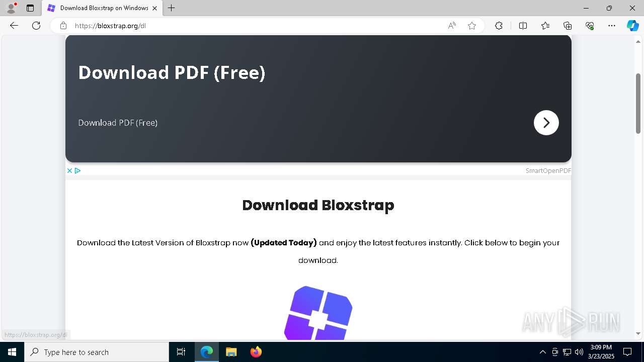
Task: Open File Explorer from the taskbar
Action: tap(231, 352)
